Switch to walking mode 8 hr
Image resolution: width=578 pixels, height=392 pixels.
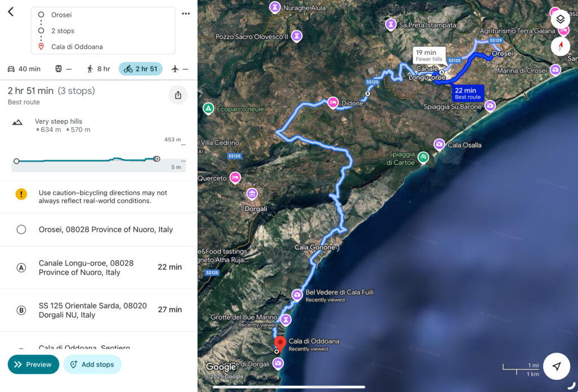point(98,69)
